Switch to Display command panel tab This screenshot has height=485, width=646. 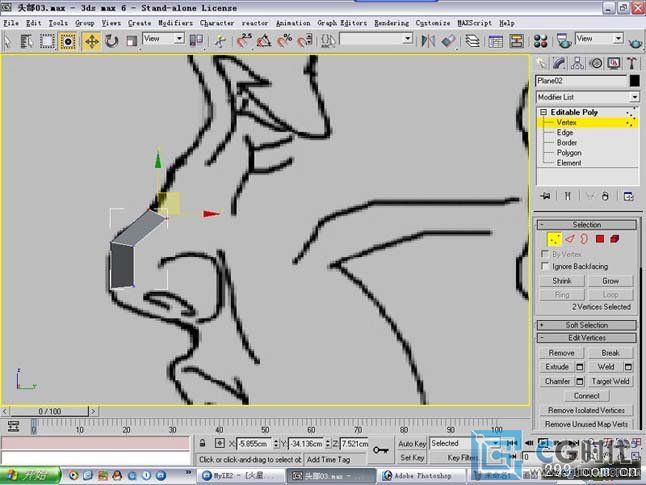click(614, 63)
